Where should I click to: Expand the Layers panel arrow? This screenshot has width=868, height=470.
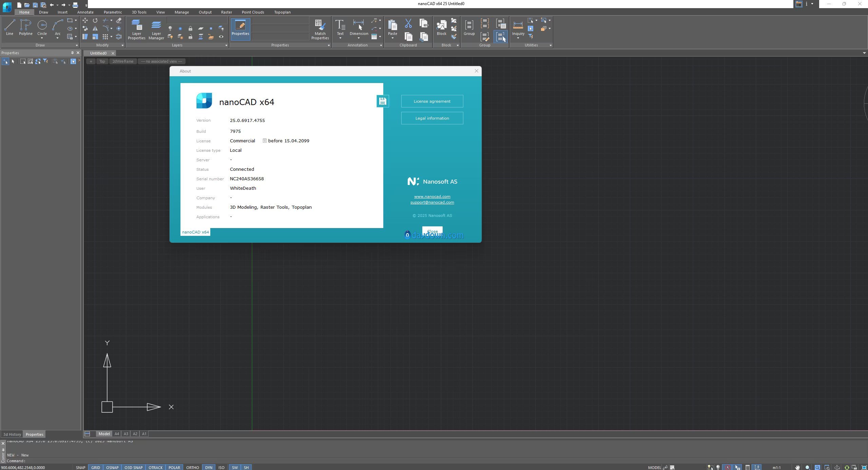click(x=226, y=45)
